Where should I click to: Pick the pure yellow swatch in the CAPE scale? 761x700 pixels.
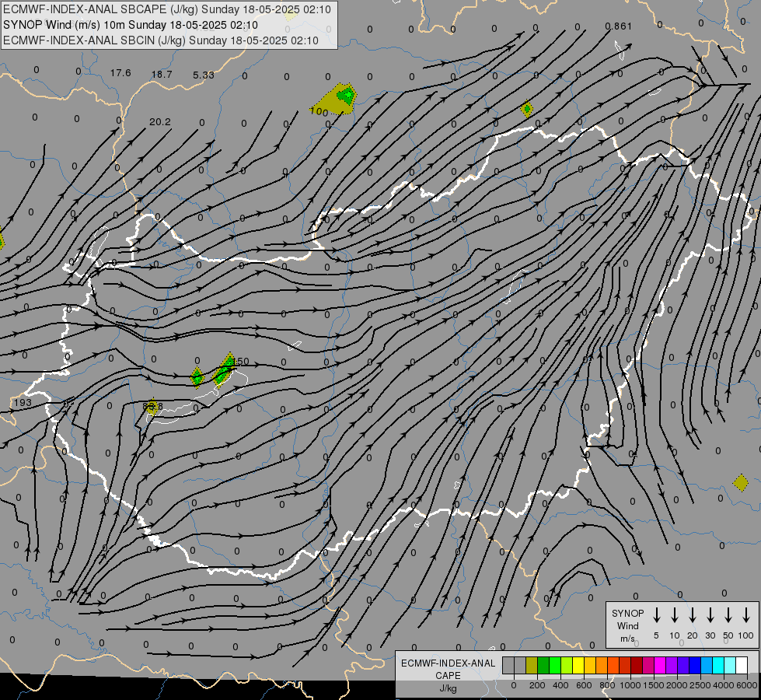578,665
